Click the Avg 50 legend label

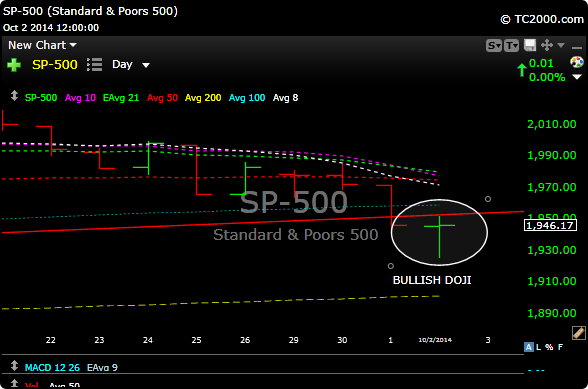pos(162,98)
